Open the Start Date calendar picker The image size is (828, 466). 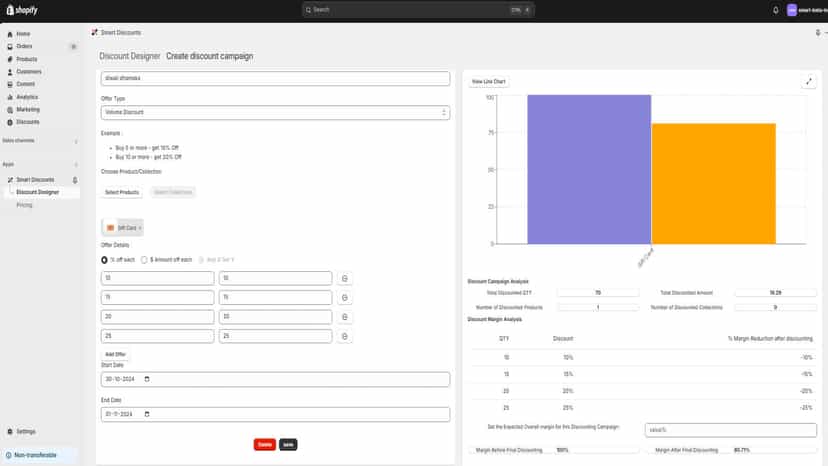(147, 379)
